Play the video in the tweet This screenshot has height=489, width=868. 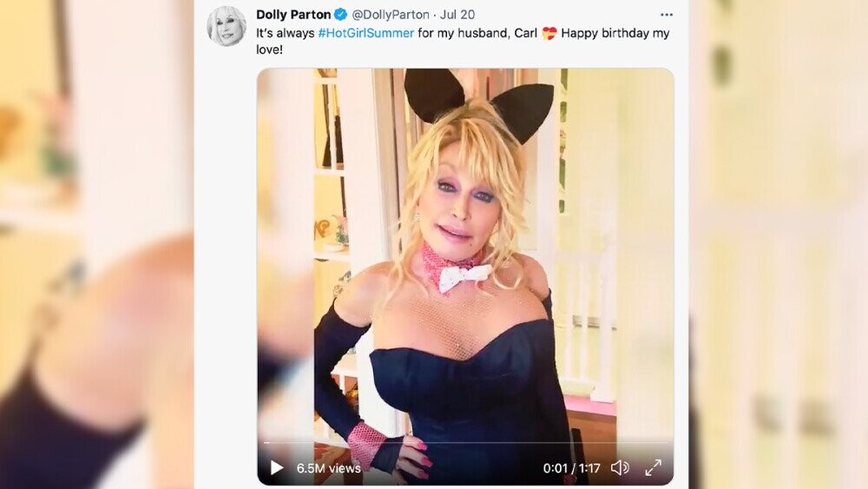277,468
